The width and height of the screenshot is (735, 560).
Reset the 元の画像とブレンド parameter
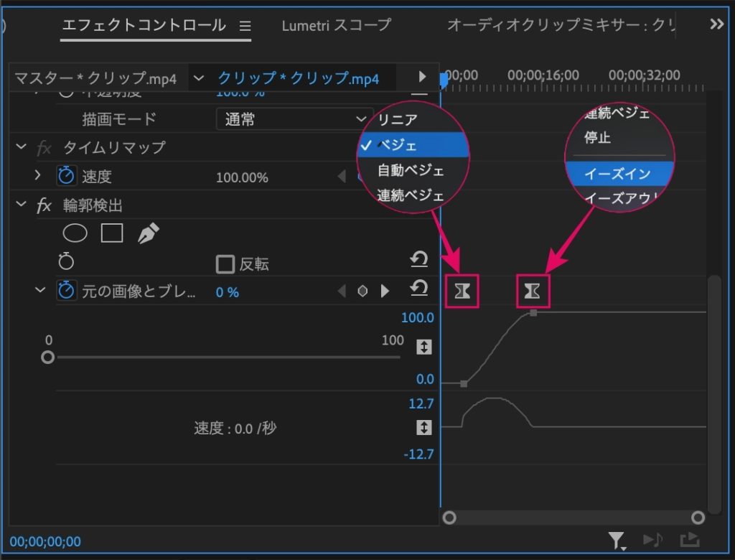click(x=418, y=288)
